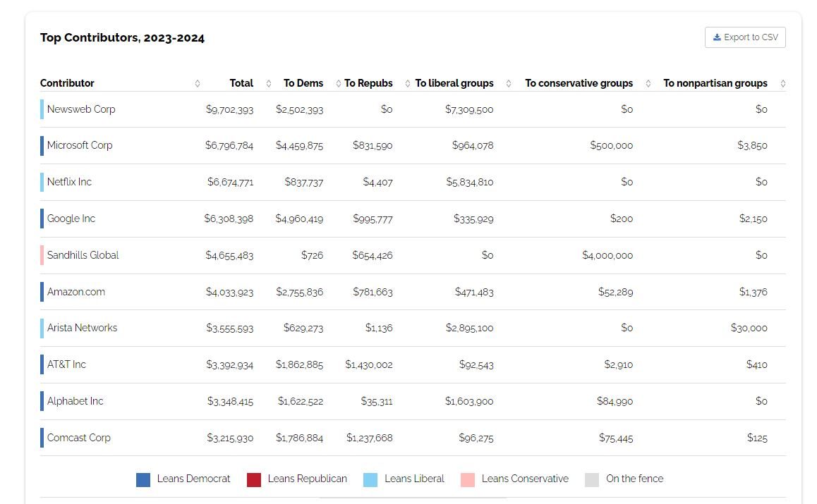The image size is (817, 504).
Task: Click the Leans Democrat blue legend swatch
Action: (x=143, y=479)
